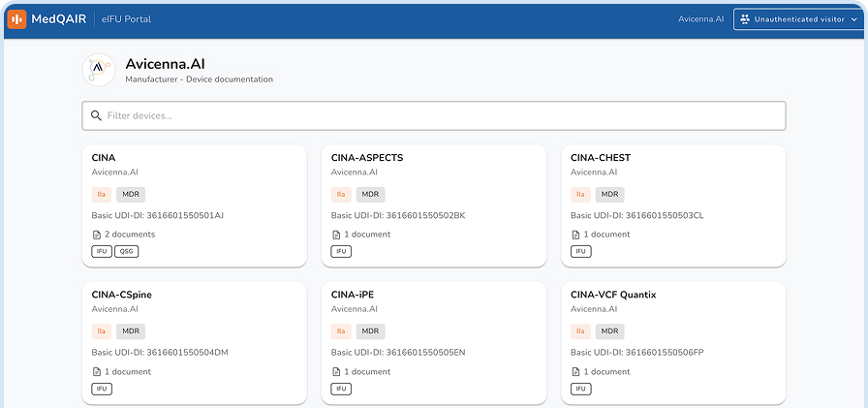Click the visitor people icon in header
Image resolution: width=868 pixels, height=408 pixels.
coord(745,19)
